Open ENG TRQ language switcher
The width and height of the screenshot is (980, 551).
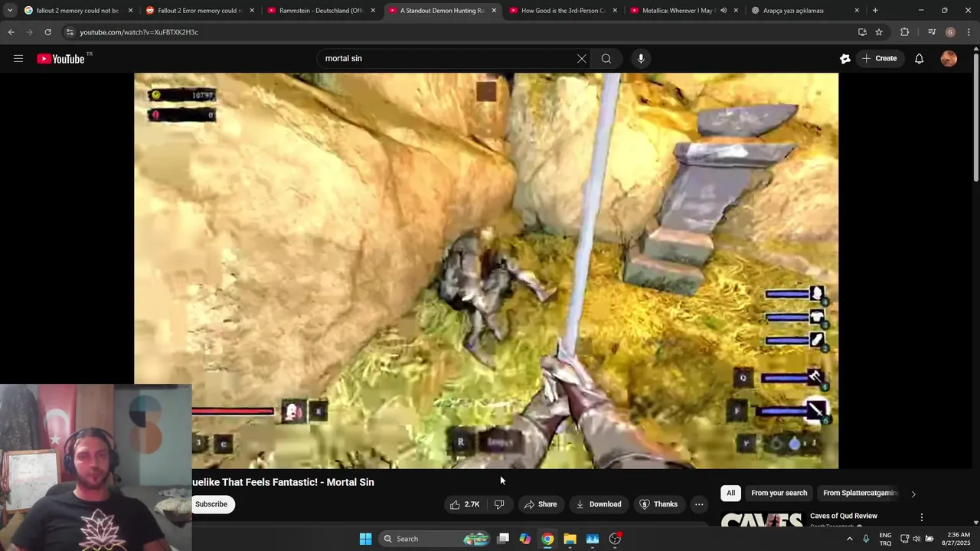pyautogui.click(x=885, y=539)
